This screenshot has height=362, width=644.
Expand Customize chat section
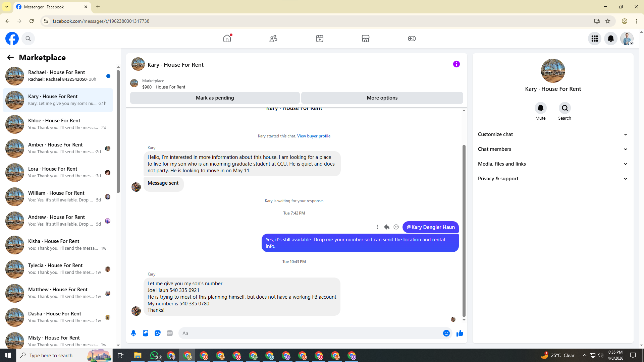point(552,134)
